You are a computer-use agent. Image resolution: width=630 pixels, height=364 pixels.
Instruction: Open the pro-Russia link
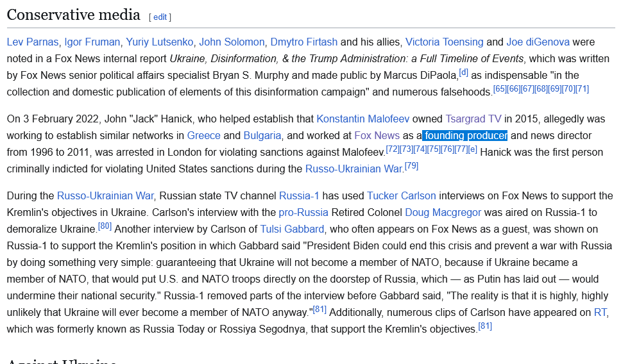click(303, 212)
